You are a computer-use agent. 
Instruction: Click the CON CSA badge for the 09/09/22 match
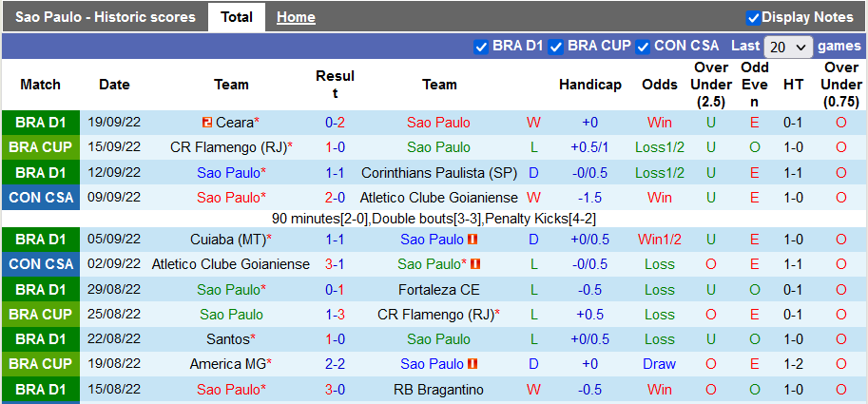click(41, 198)
